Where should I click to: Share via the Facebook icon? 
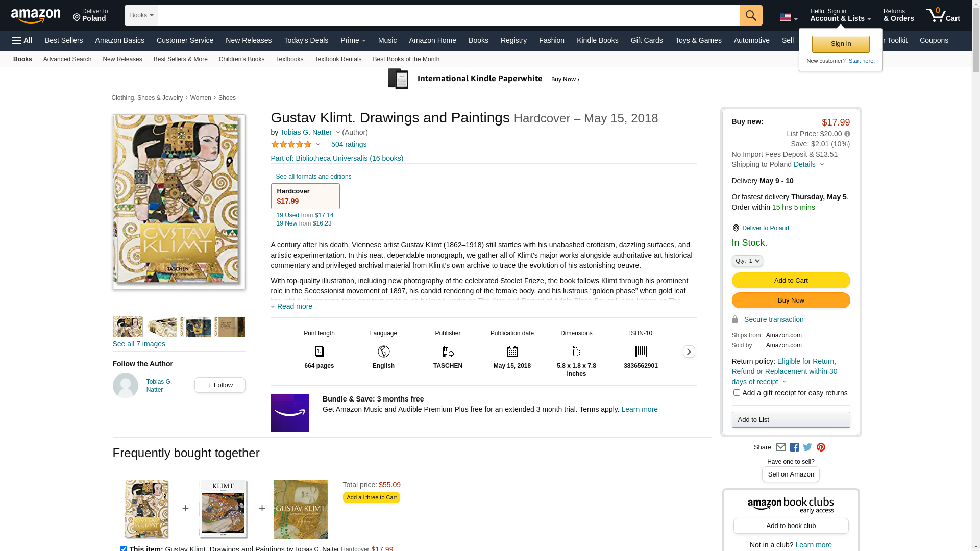[794, 447]
